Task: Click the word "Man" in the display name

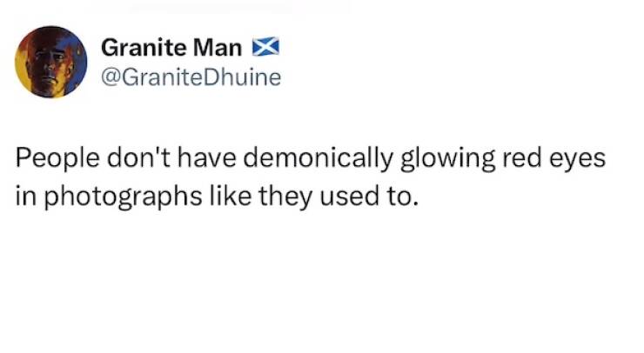Action: [x=220, y=46]
